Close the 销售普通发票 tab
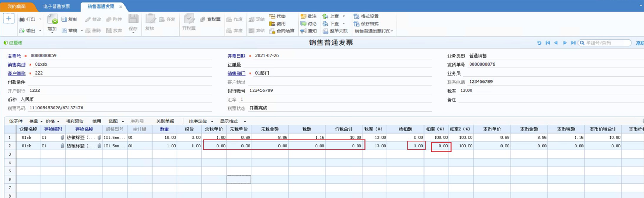This screenshot has width=644, height=198. click(x=121, y=6)
